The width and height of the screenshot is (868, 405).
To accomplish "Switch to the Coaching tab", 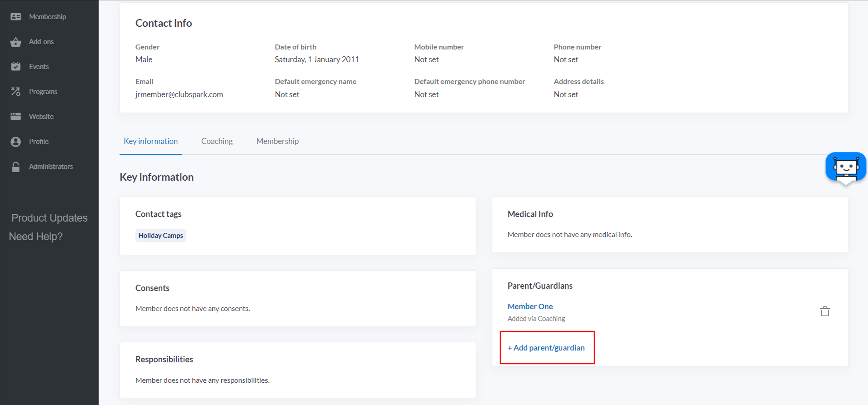I will [x=217, y=141].
